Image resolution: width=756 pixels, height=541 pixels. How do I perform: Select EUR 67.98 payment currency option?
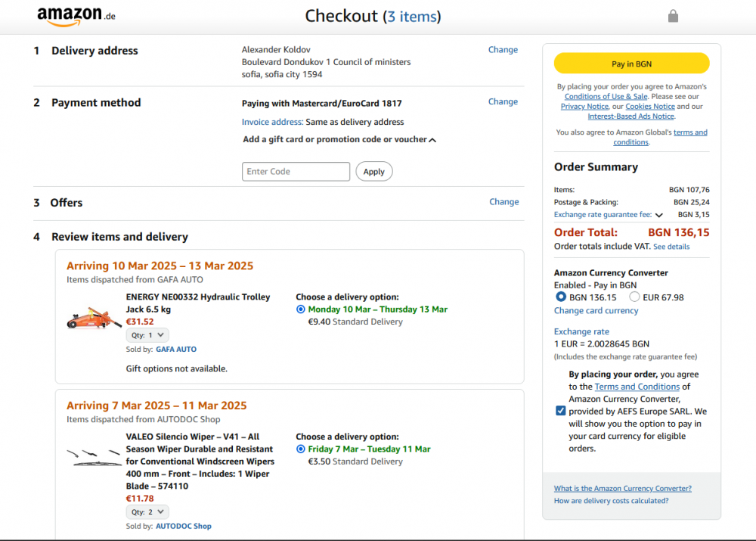tap(634, 297)
